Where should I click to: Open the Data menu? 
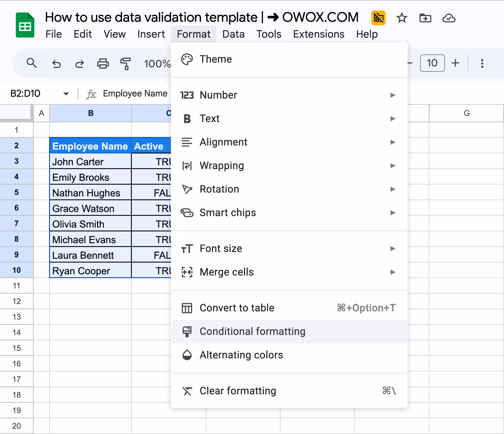[x=233, y=34]
